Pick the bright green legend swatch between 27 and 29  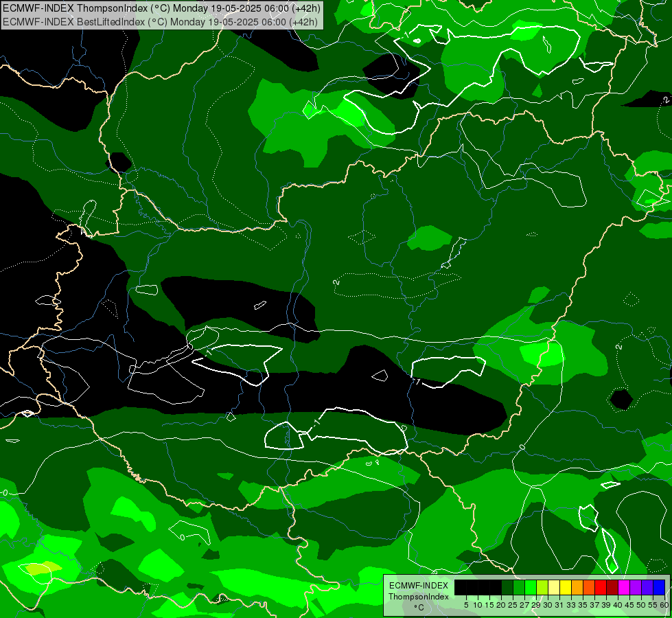(x=531, y=587)
